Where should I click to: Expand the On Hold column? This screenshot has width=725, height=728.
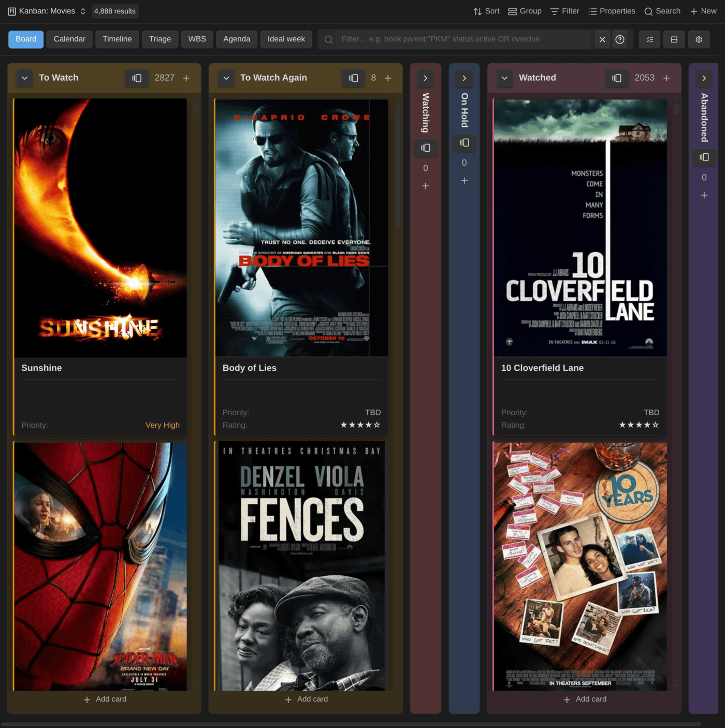click(x=464, y=78)
